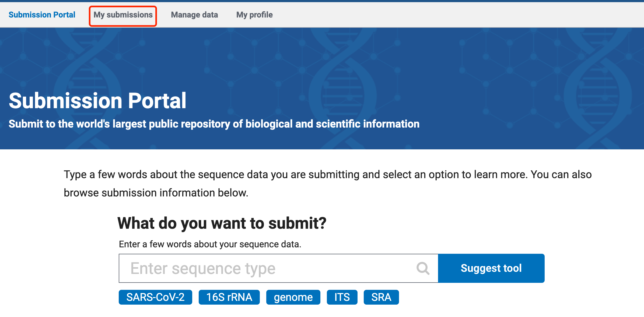Viewport: 644px width, 317px height.
Task: Focus the Enter sequence type field
Action: (x=267, y=268)
